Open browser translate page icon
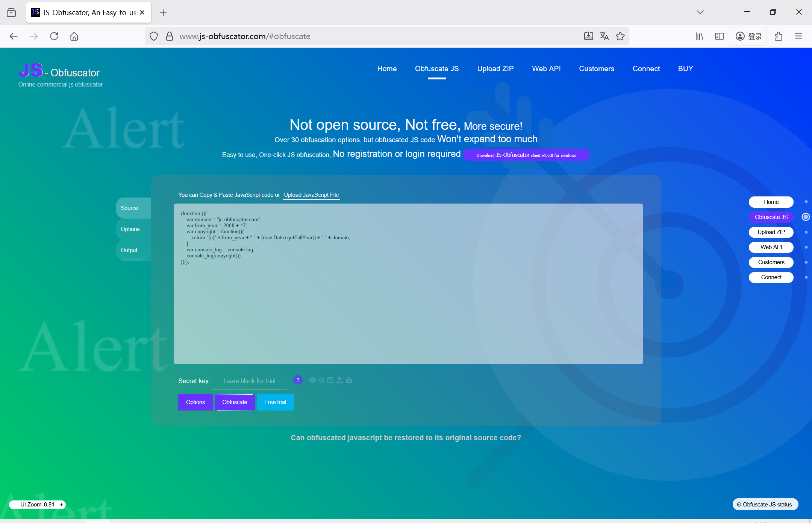This screenshot has width=812, height=523. (x=604, y=36)
